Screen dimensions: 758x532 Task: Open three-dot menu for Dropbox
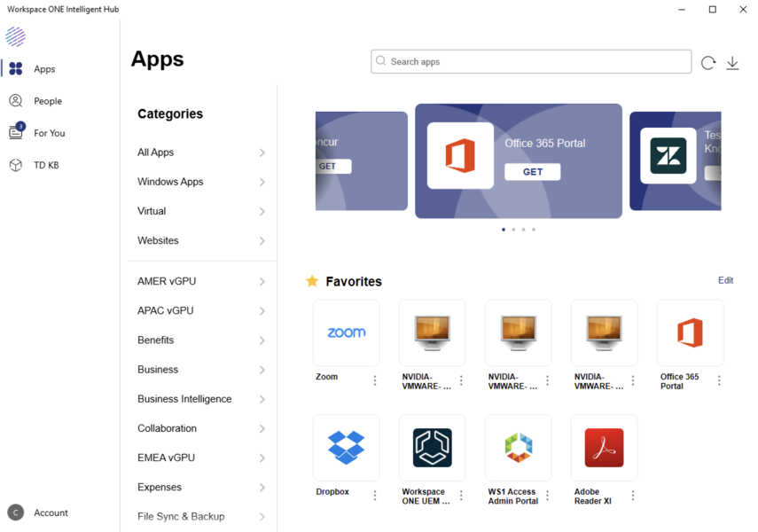point(375,496)
